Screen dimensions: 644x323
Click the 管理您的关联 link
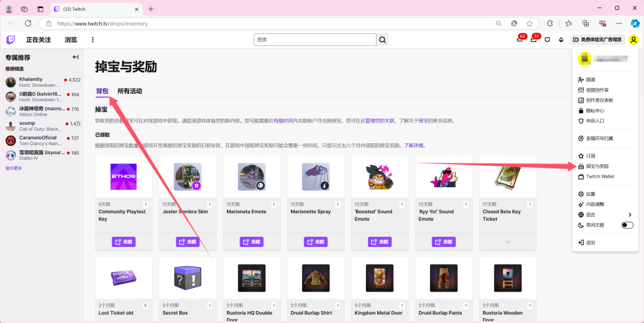point(380,121)
